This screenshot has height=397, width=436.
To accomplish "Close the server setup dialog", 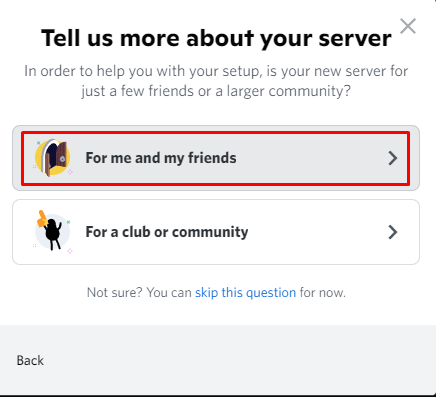I will pyautogui.click(x=408, y=26).
